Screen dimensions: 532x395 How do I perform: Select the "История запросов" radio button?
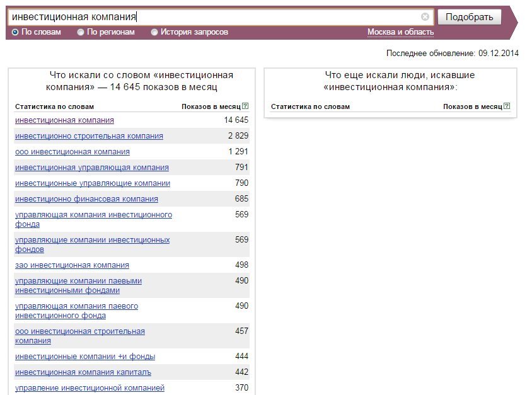point(154,32)
